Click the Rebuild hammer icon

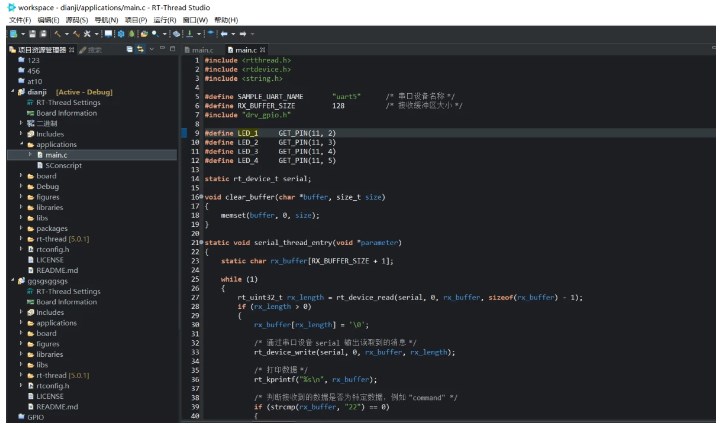point(76,34)
